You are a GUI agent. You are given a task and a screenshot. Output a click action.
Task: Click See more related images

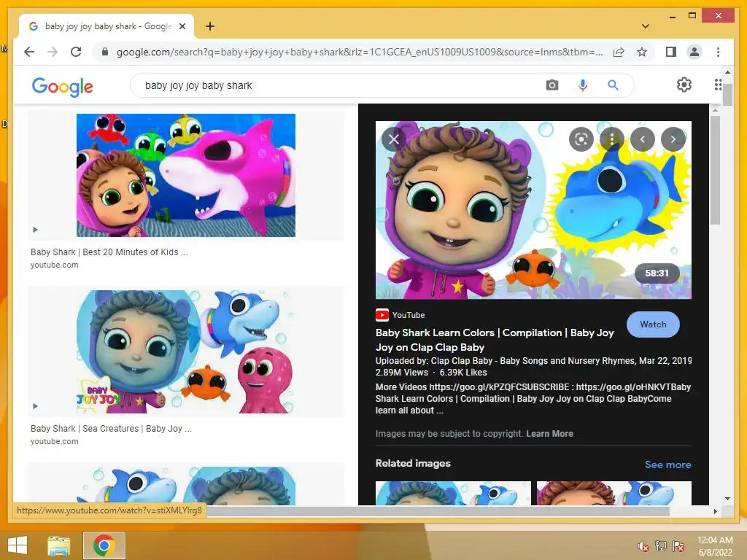coord(668,464)
